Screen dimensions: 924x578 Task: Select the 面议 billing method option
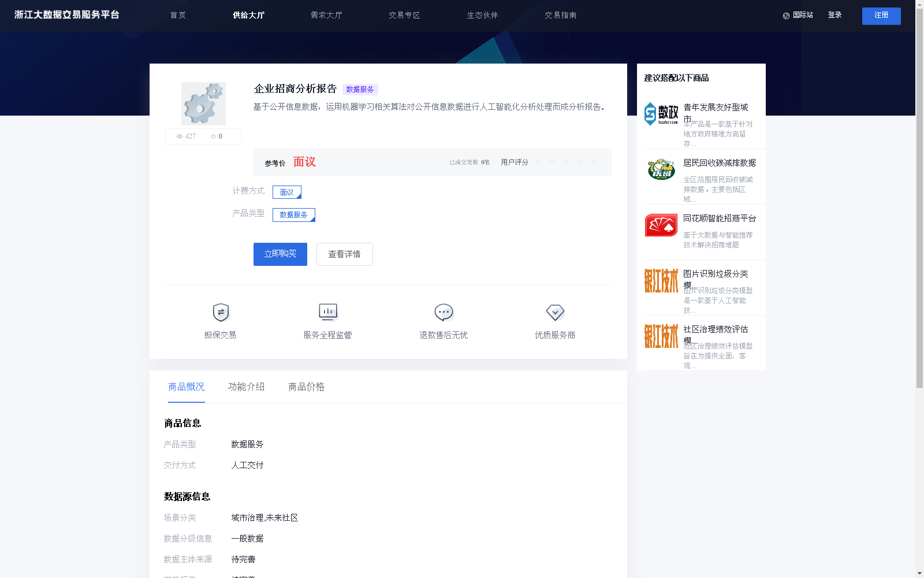pos(287,192)
